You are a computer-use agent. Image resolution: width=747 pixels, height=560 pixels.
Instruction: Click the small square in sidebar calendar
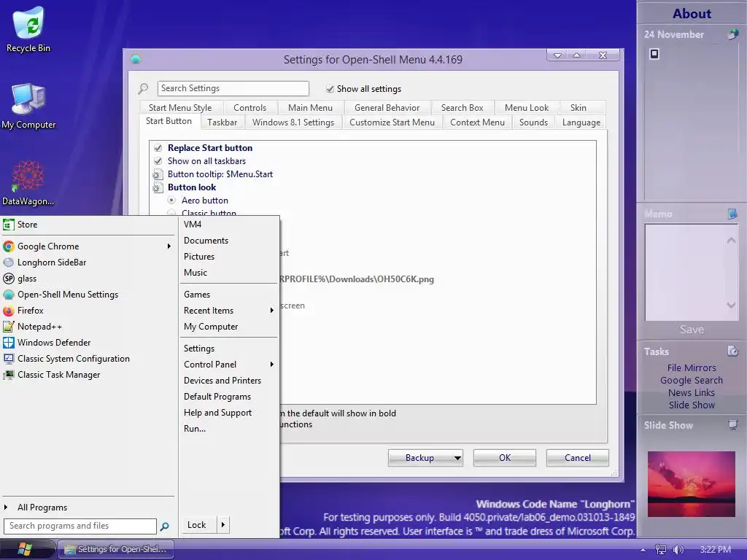click(654, 54)
